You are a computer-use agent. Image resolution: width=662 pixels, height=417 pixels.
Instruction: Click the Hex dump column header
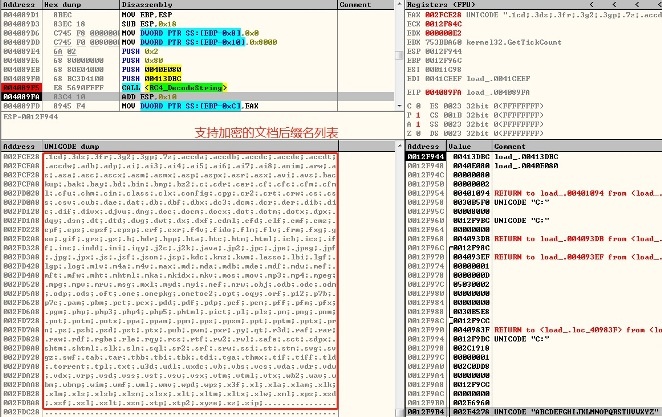click(62, 5)
